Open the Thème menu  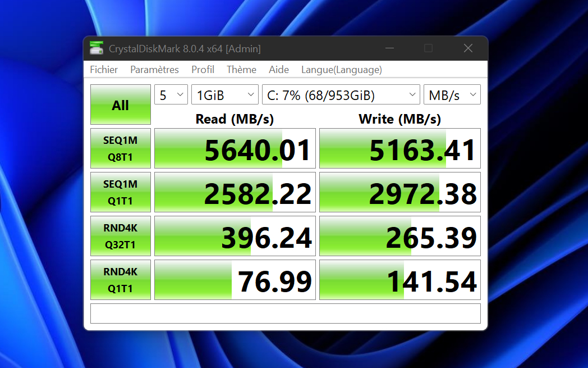(241, 70)
